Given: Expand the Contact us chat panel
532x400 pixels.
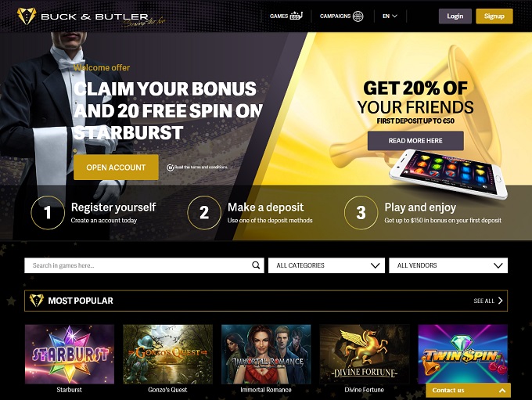Looking at the screenshot, I should [x=468, y=390].
